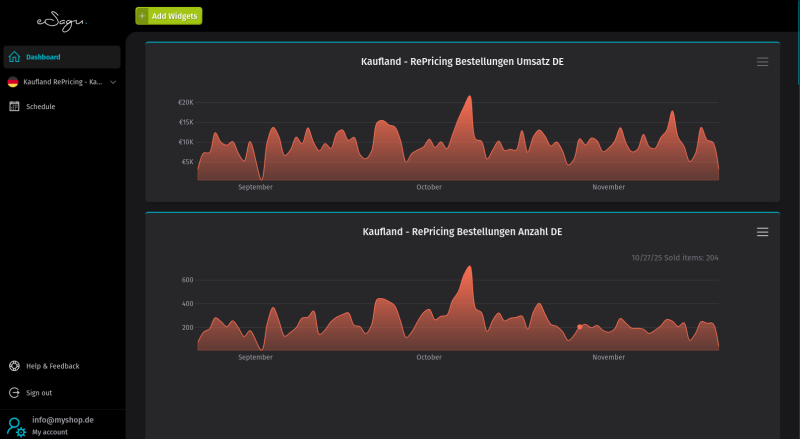
Task: Click September label on Anzahl chart
Action: click(x=255, y=357)
